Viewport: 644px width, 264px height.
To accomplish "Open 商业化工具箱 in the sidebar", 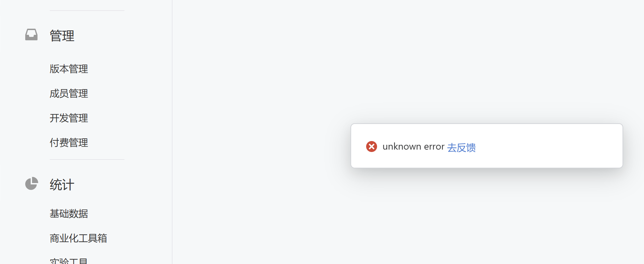I will (x=78, y=238).
